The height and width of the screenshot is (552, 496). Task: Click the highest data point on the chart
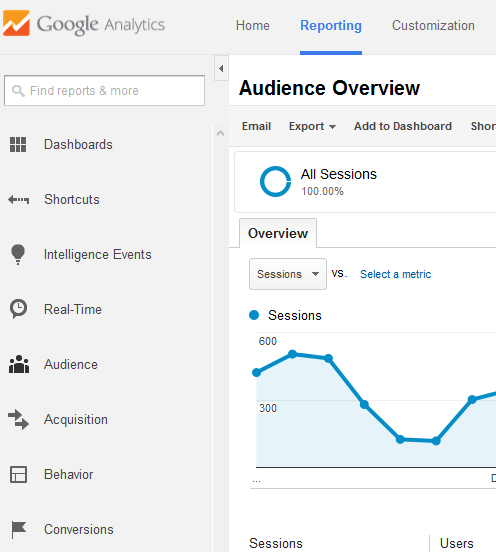(x=292, y=354)
